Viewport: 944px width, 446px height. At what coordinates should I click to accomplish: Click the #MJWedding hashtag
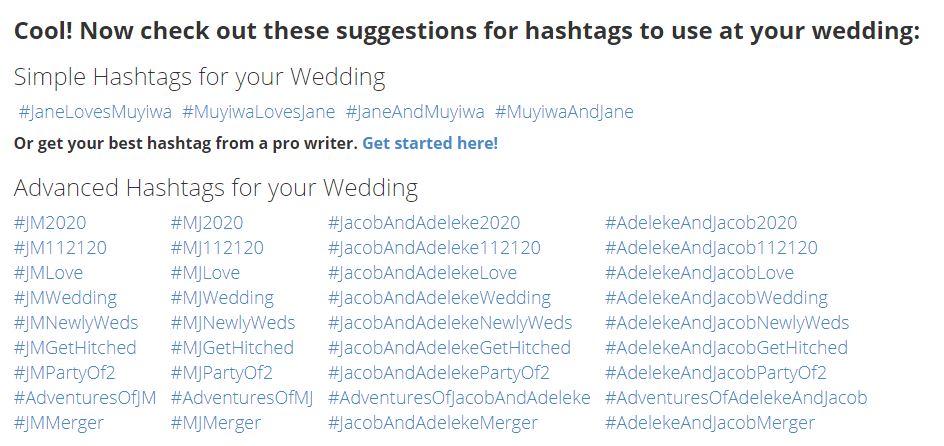tap(222, 298)
